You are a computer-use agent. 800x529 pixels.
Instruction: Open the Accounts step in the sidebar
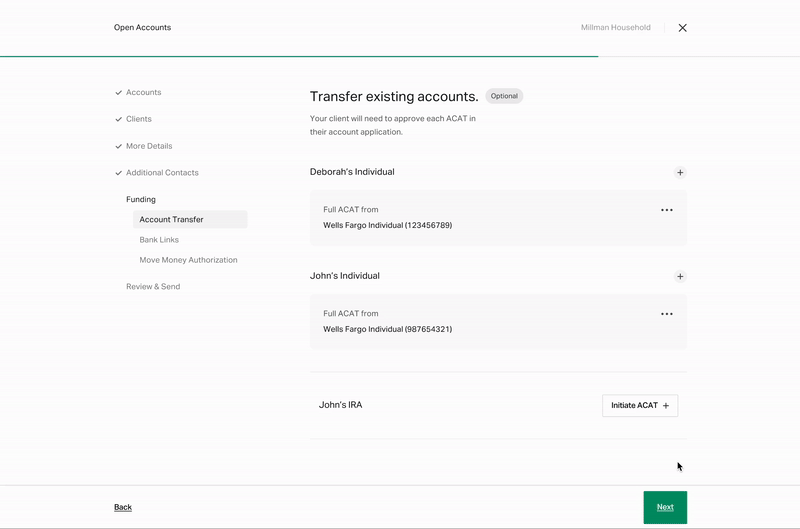pyautogui.click(x=143, y=92)
